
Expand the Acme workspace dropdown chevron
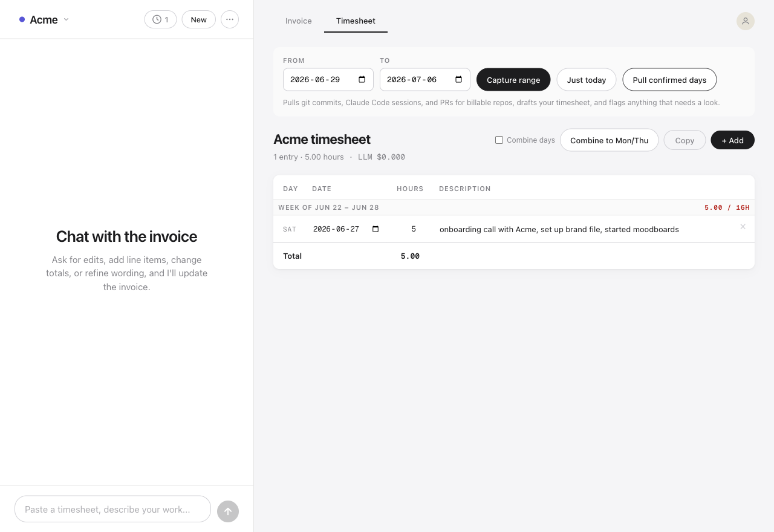click(x=67, y=19)
